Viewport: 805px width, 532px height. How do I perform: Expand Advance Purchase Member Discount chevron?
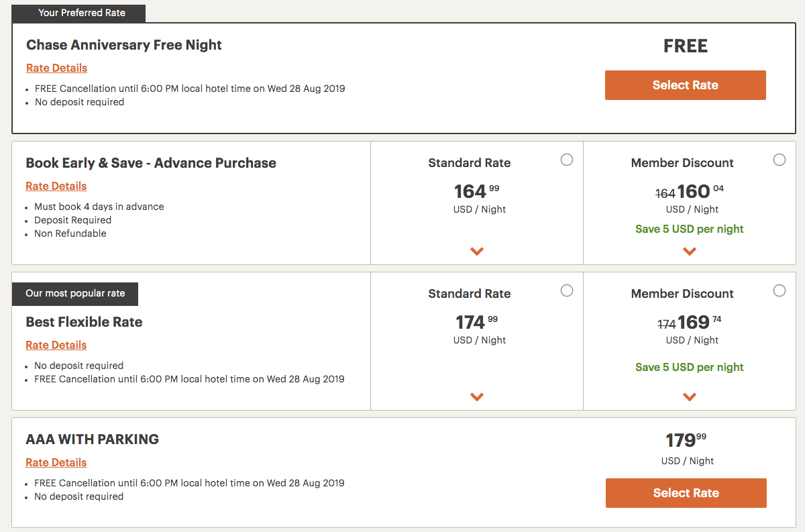pyautogui.click(x=690, y=252)
